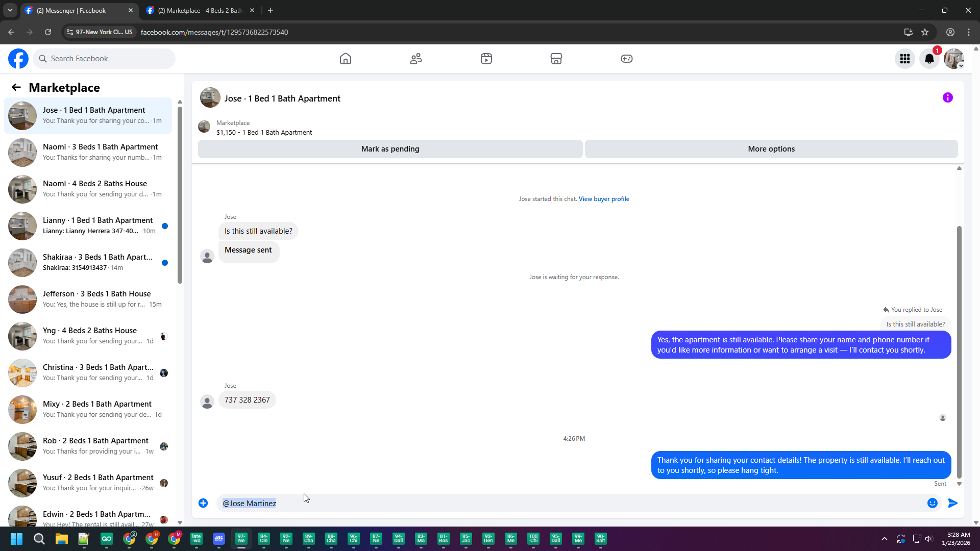The height and width of the screenshot is (551, 980).
Task: Open Rob 2 Beds 1 Bath Apartment chat
Action: click(x=88, y=446)
